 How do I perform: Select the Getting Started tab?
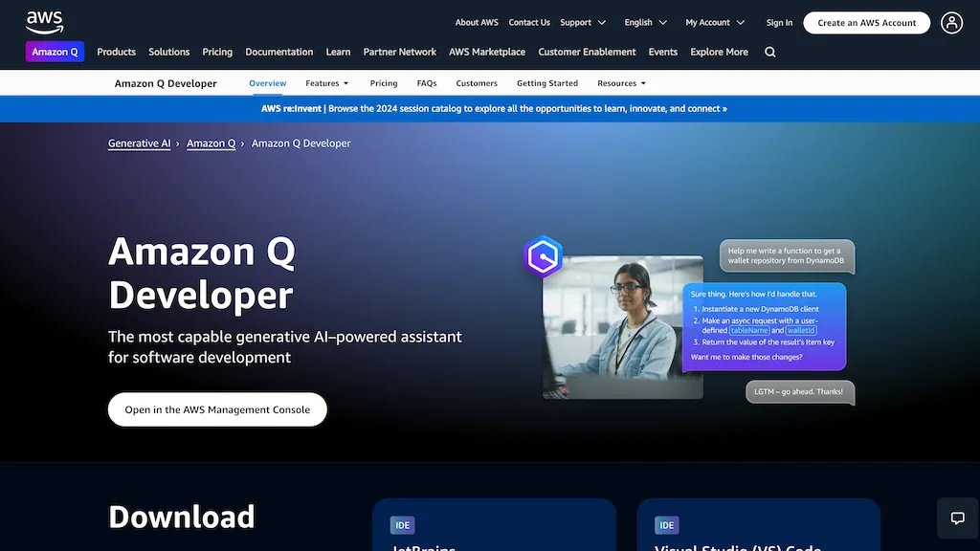[546, 83]
